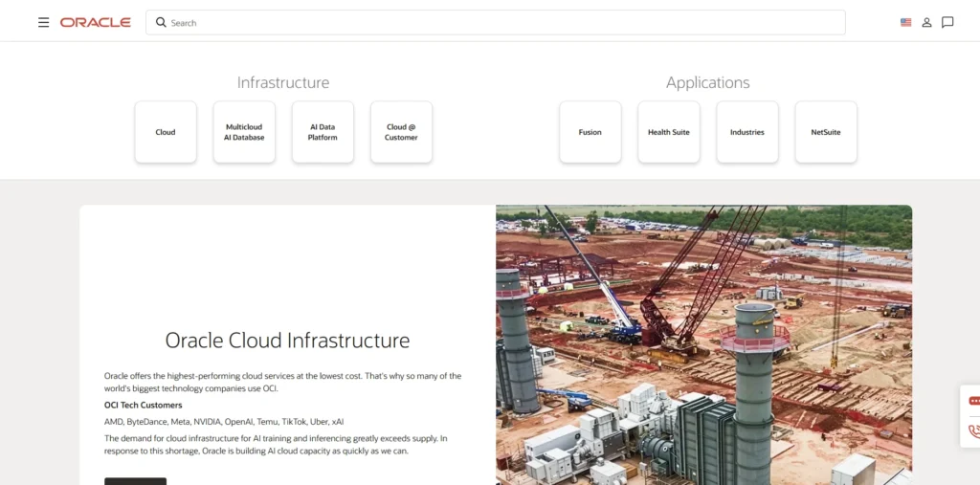Open the chat contact icon
This screenshot has width=980, height=485.
(947, 23)
